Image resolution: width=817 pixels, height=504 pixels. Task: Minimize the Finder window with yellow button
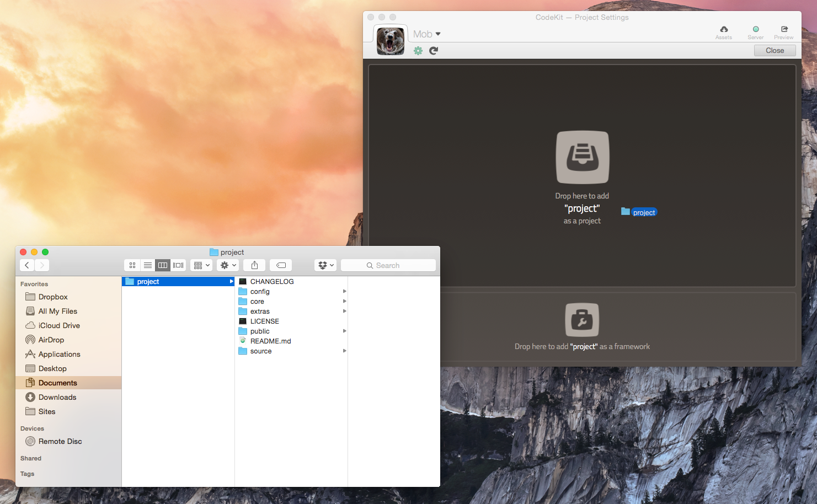34,252
